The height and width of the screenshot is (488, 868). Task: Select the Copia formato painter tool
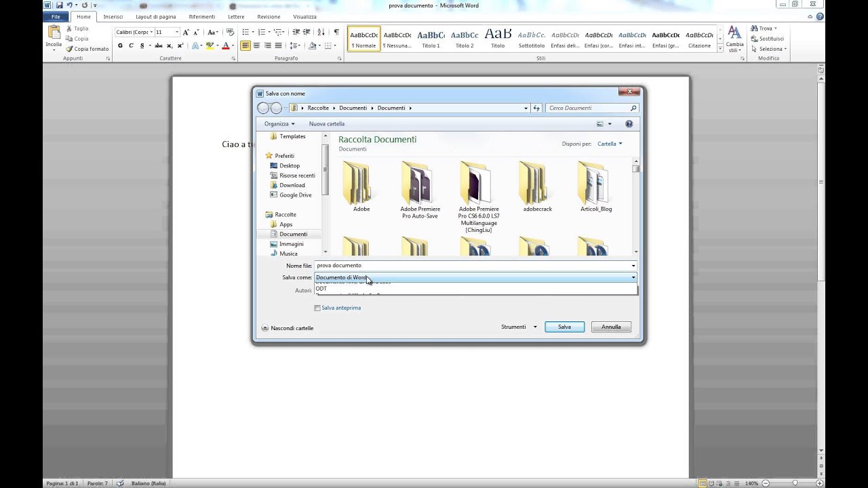[x=87, y=49]
